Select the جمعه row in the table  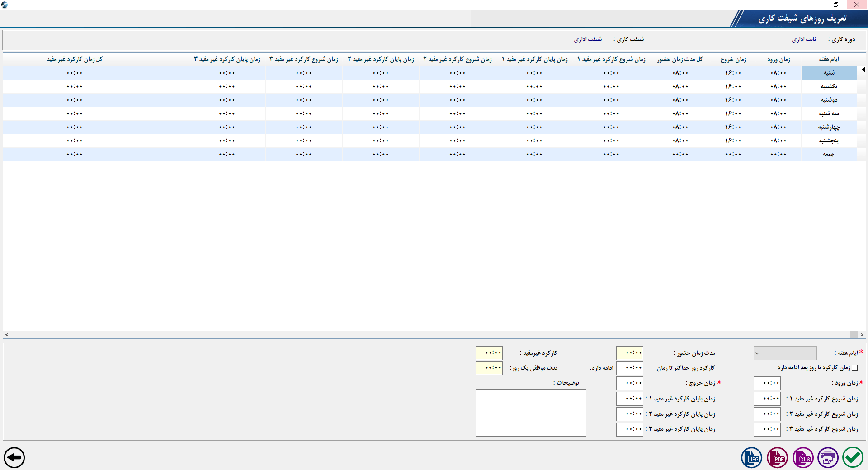click(829, 155)
